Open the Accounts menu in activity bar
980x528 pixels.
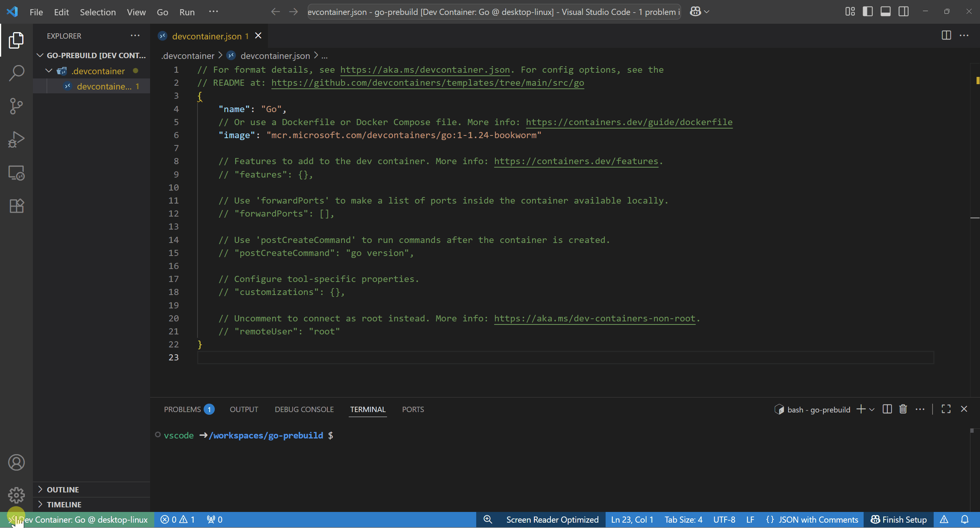pos(16,463)
